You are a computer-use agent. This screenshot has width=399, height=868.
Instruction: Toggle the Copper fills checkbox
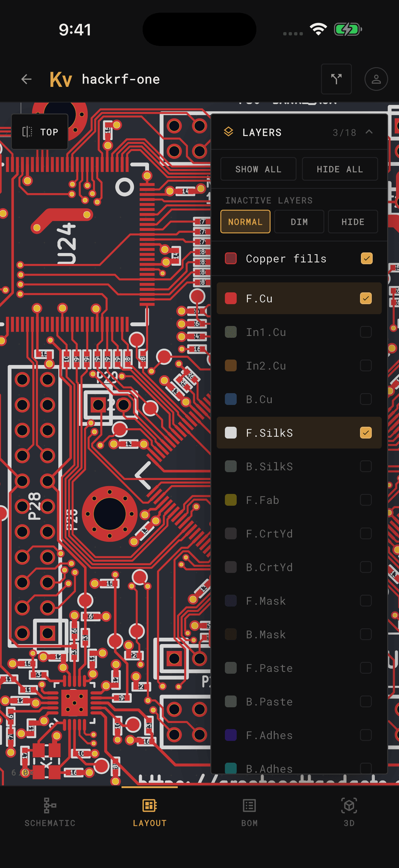(366, 258)
